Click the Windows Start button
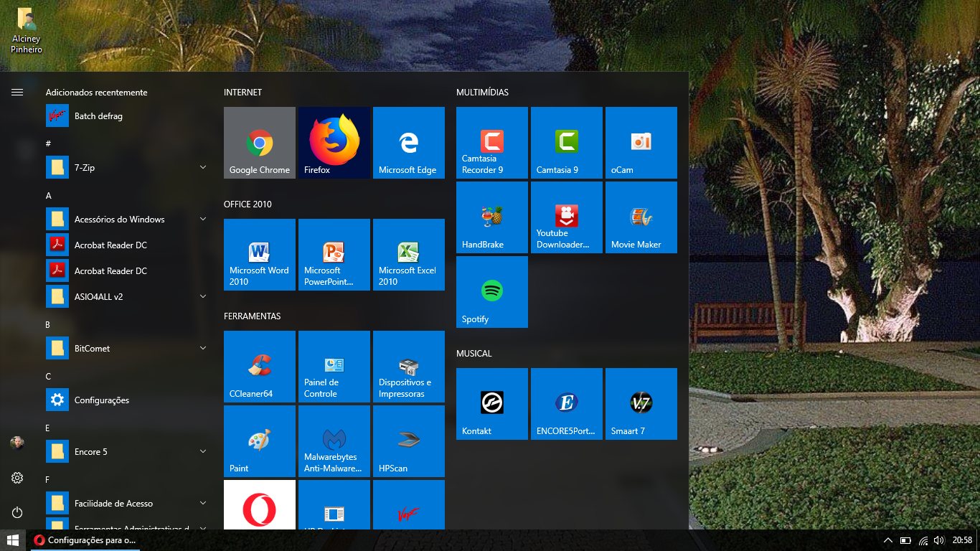The width and height of the screenshot is (980, 551). coord(13,540)
